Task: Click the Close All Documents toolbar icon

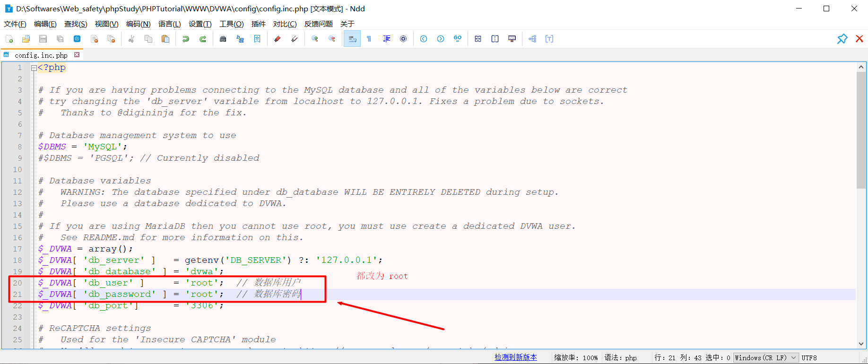Action: pos(111,39)
